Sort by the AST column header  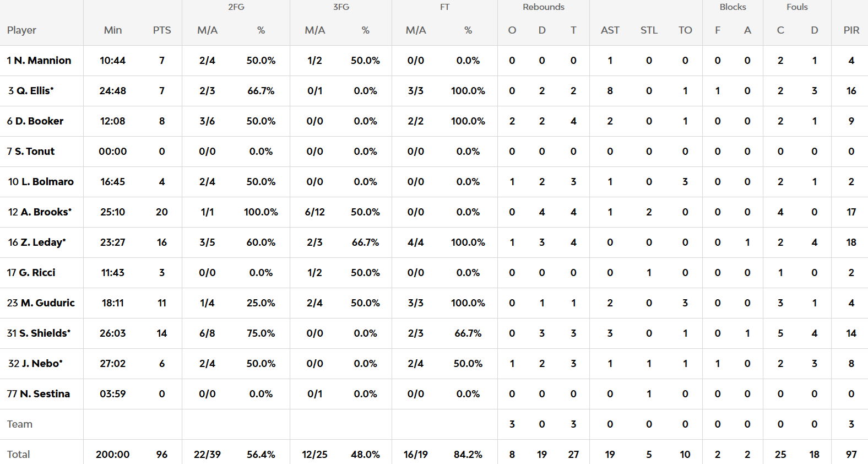610,30
